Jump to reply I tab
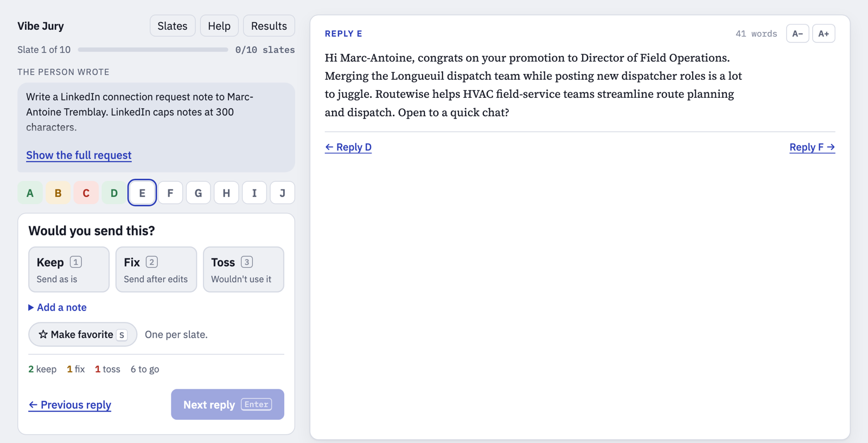The image size is (868, 443). click(x=254, y=193)
